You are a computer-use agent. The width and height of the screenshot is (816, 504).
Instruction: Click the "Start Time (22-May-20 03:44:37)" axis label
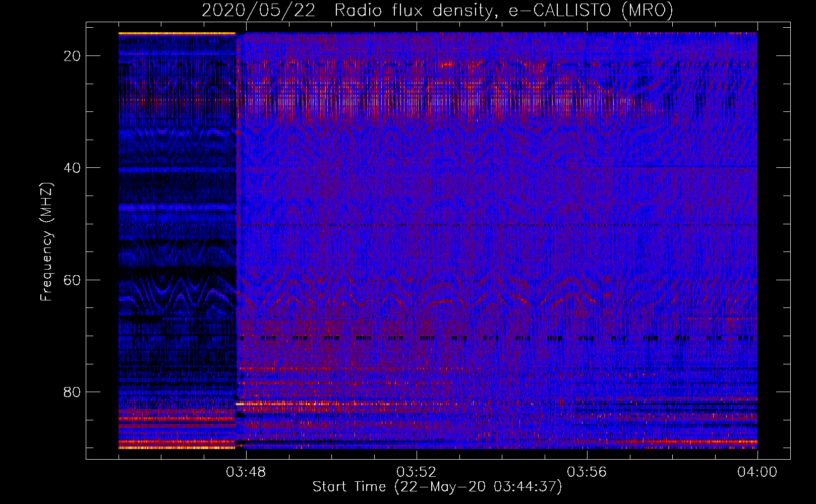pos(437,487)
